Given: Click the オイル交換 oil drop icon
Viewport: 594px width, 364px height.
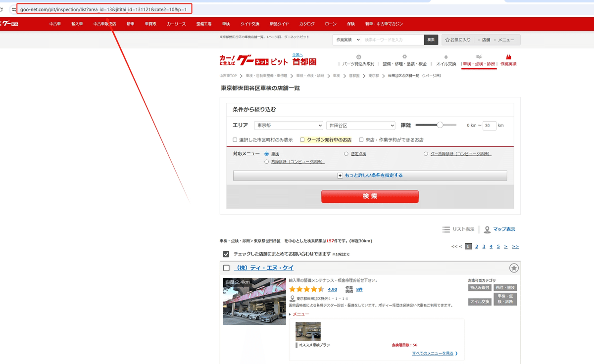Looking at the screenshot, I should (446, 57).
